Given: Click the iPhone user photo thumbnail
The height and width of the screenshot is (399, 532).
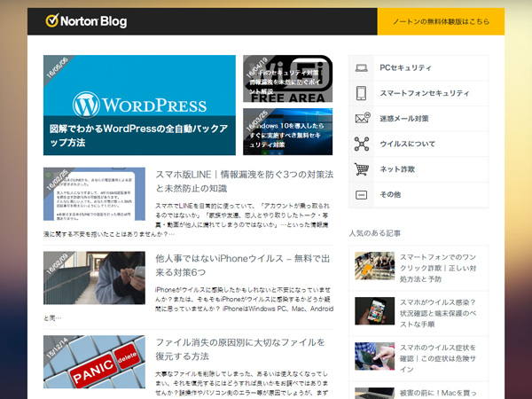Looking at the screenshot, I should [94, 278].
